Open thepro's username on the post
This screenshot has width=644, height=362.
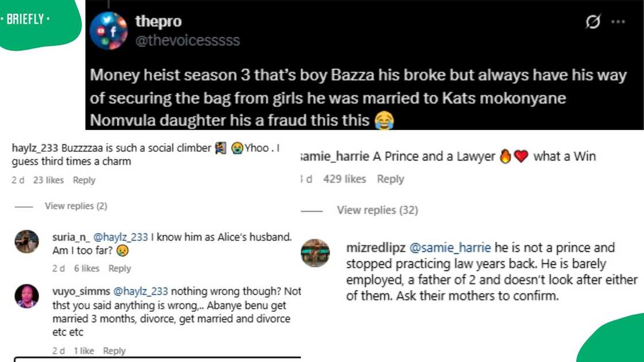click(159, 21)
